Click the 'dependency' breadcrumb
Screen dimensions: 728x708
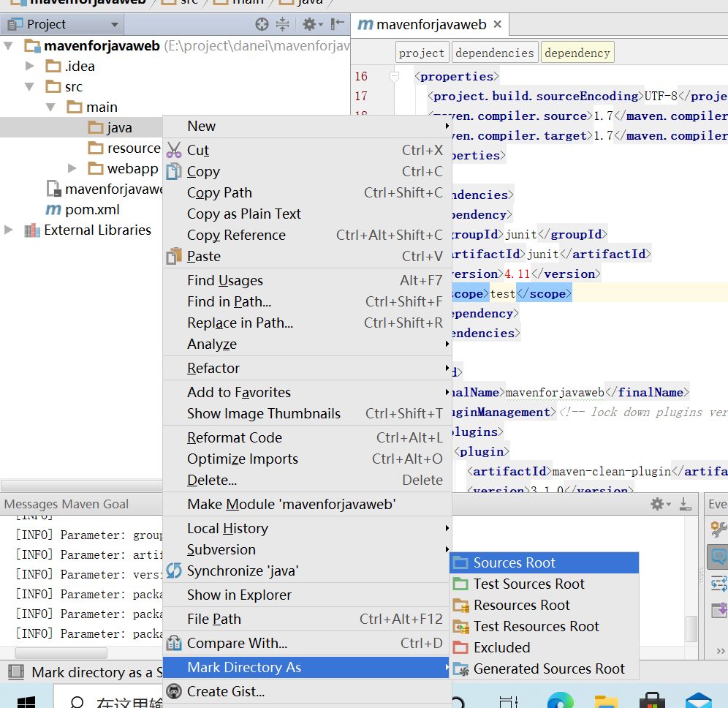577,53
